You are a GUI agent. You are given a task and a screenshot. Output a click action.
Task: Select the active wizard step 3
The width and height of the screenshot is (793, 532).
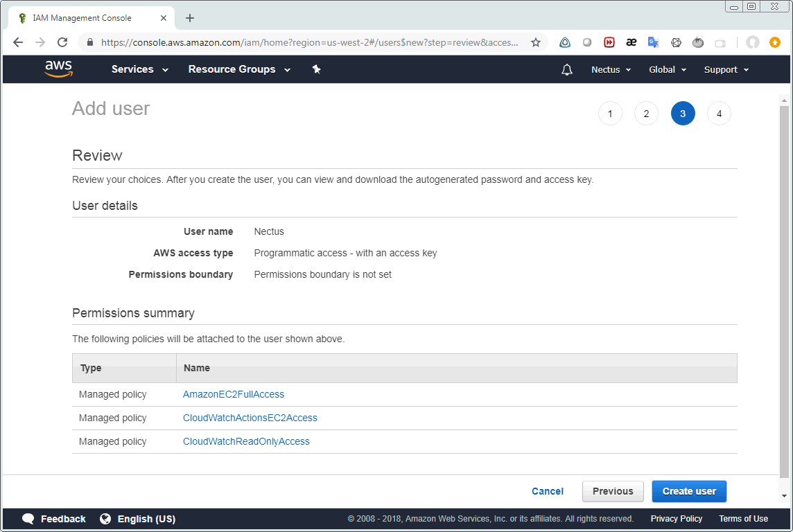coord(683,114)
